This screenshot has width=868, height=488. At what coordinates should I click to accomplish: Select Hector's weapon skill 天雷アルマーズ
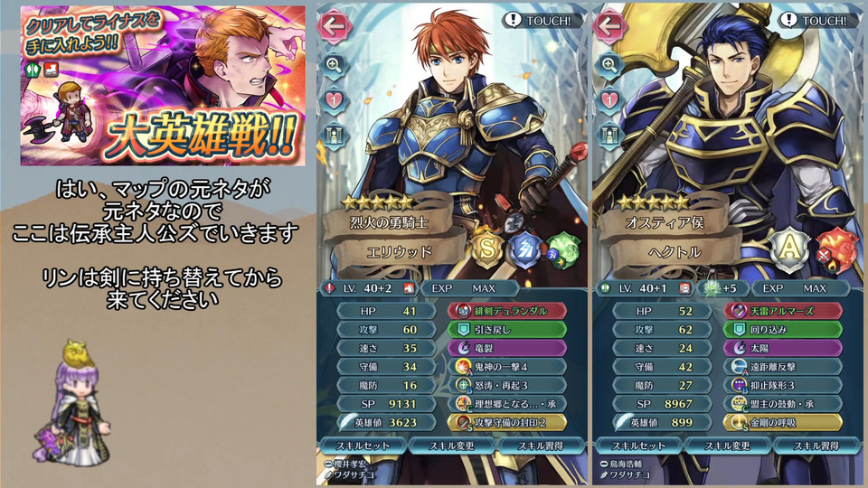tap(783, 311)
